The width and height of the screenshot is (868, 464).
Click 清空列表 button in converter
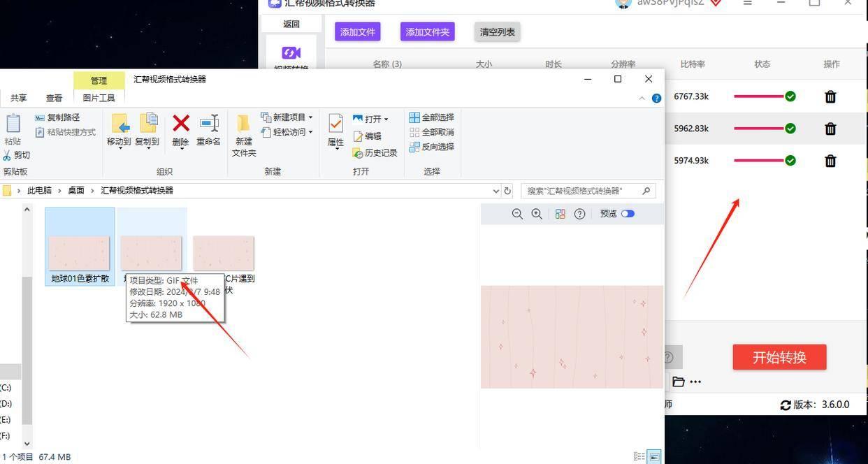(498, 31)
